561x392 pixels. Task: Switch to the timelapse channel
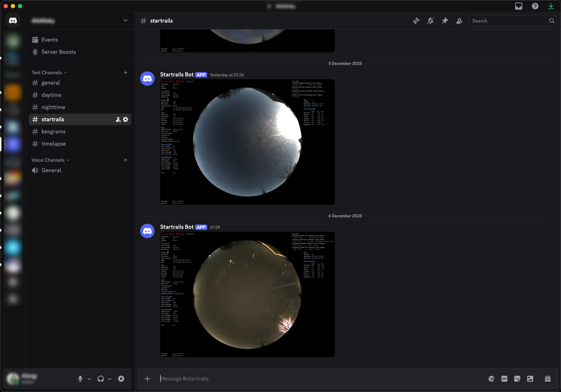53,144
